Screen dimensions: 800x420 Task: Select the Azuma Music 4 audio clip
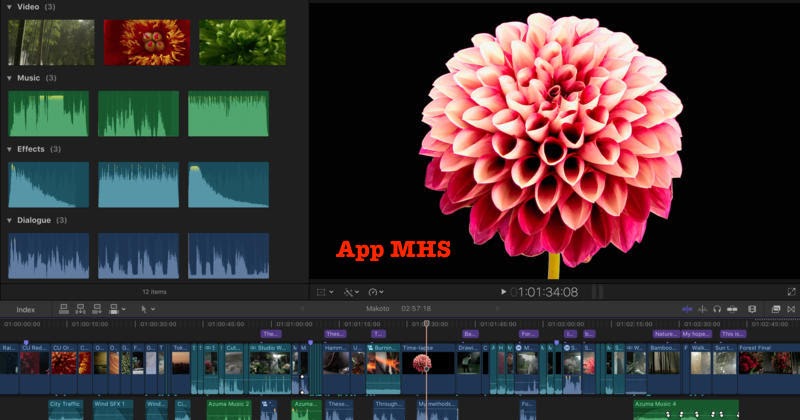[686, 410]
